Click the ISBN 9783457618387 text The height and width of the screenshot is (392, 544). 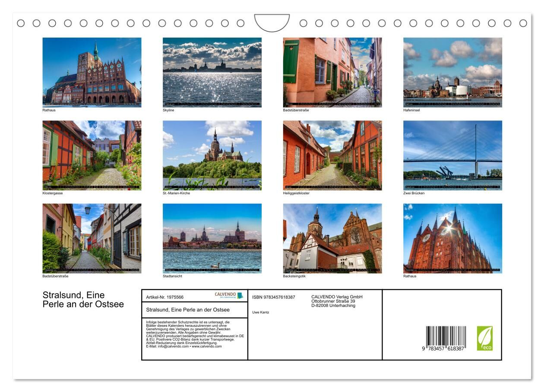tap(274, 297)
